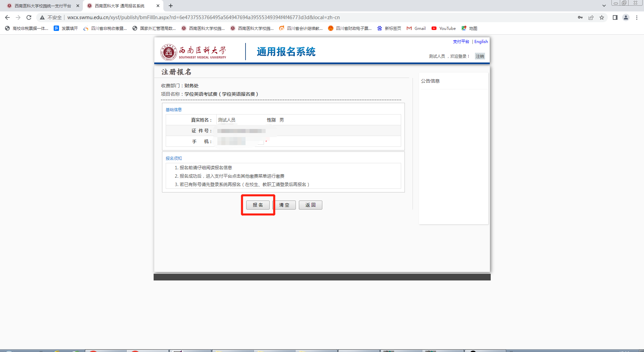Click the 清空 clear button

[284, 205]
